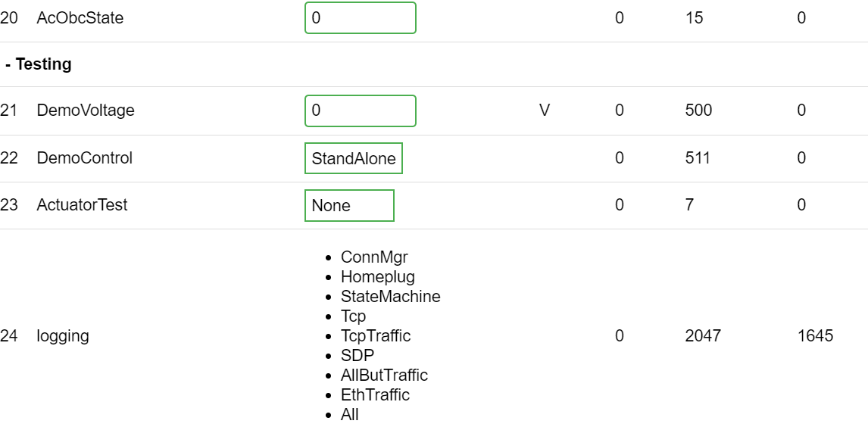This screenshot has width=868, height=430.
Task: Select Homeplug logging option
Action: [x=377, y=277]
